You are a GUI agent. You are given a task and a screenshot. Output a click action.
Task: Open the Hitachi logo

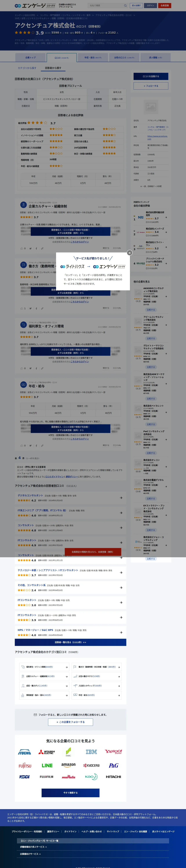113,777
